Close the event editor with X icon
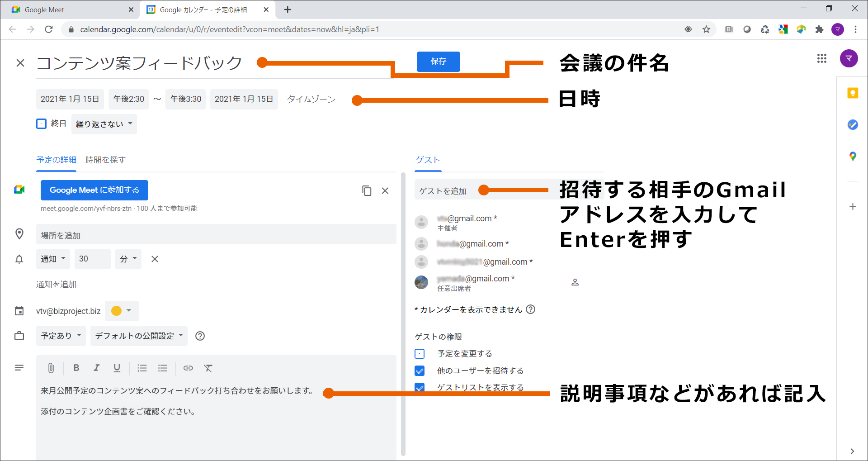 [20, 63]
